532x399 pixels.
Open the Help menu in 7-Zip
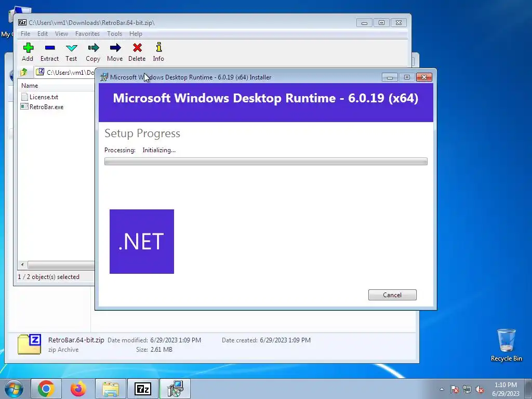click(136, 34)
